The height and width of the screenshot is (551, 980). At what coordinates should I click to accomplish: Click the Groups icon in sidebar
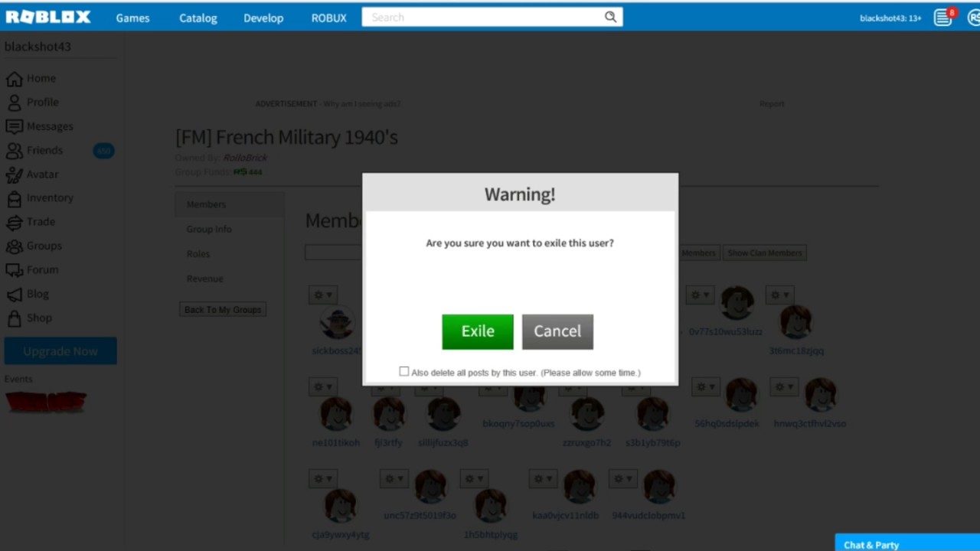coord(14,246)
